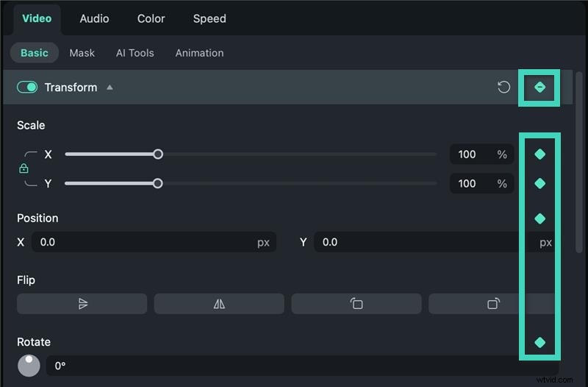Toggle the Scale aspect ratio lock
This screenshot has width=588, height=387.
coord(24,169)
